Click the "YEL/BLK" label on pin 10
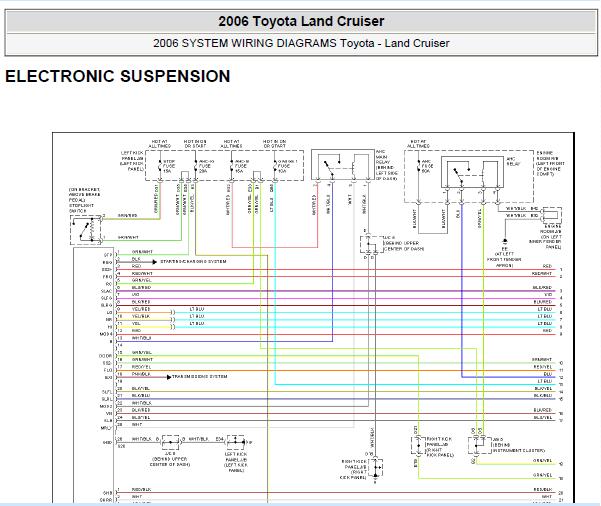The width and height of the screenshot is (601, 506). pos(141,316)
